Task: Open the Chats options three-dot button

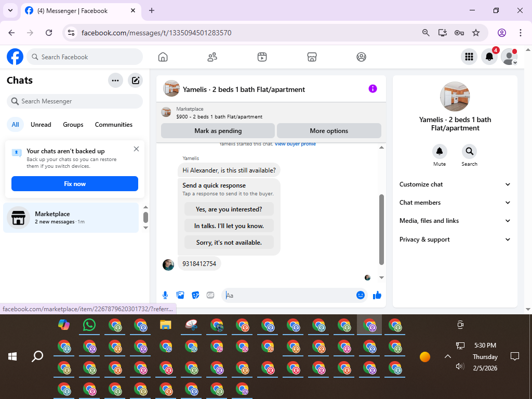Action: click(115, 81)
